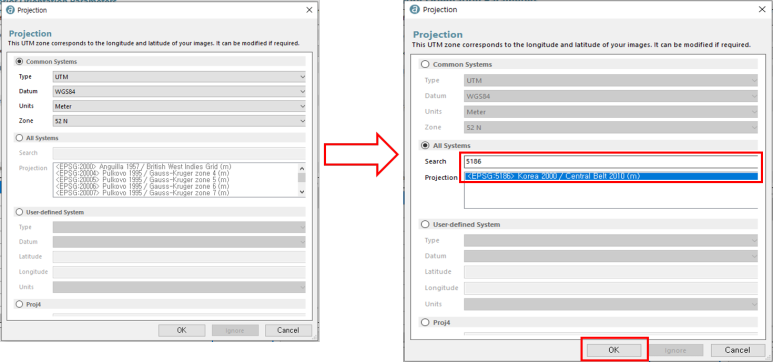The width and height of the screenshot is (773, 362).
Task: Select Common Systems radio in right Projection dialog
Action: click(425, 64)
